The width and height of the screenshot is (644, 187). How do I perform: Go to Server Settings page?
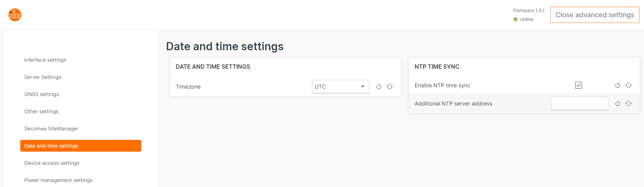click(43, 77)
